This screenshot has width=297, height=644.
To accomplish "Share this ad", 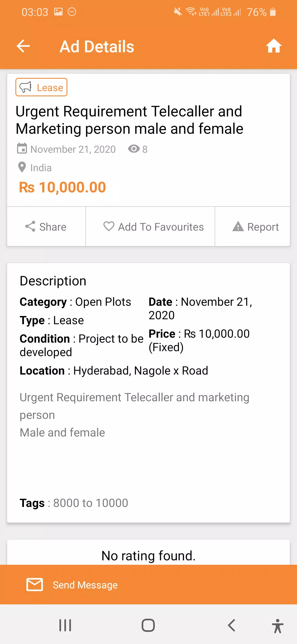I will point(46,227).
